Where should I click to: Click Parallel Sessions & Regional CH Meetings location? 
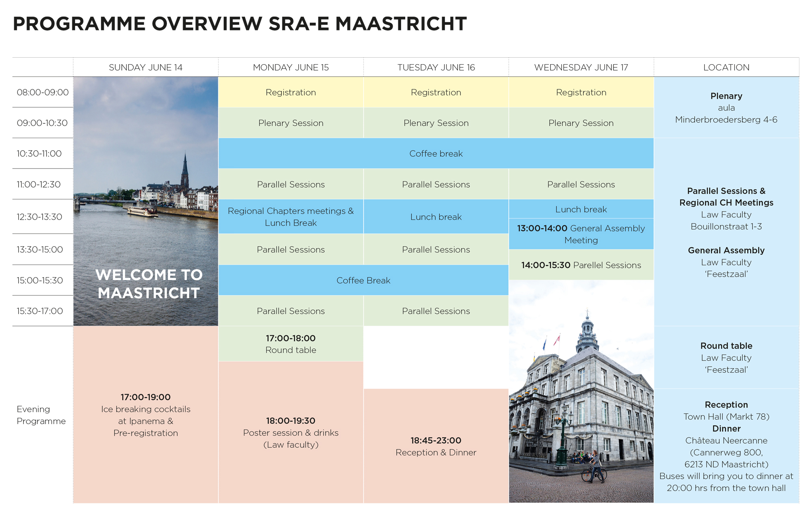click(x=726, y=208)
